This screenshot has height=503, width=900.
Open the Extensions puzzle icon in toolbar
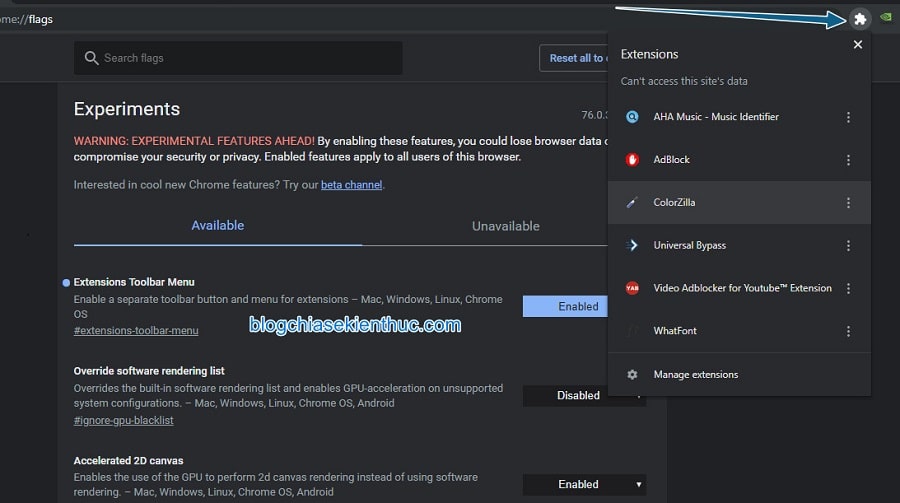tap(860, 19)
